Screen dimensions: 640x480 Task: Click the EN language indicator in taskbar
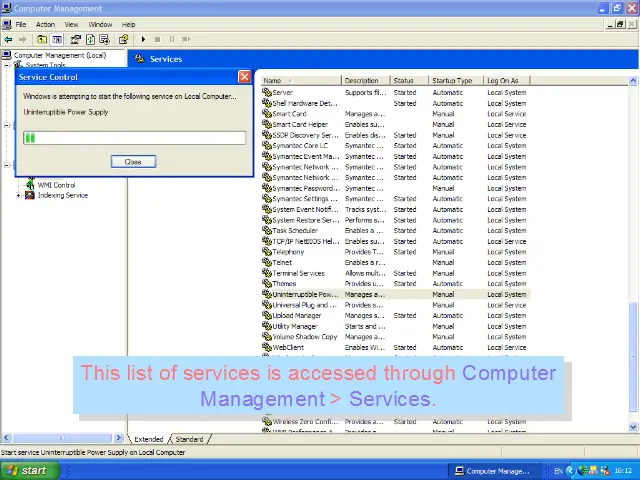click(x=558, y=471)
